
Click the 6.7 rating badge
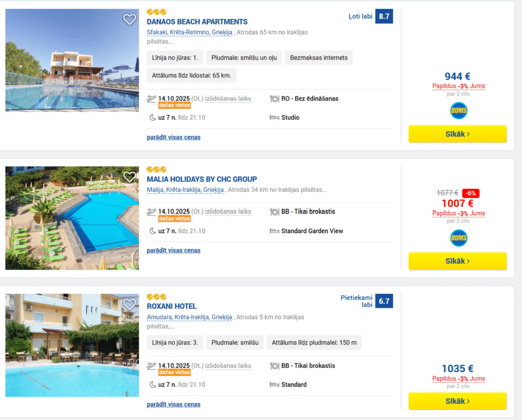tap(384, 301)
